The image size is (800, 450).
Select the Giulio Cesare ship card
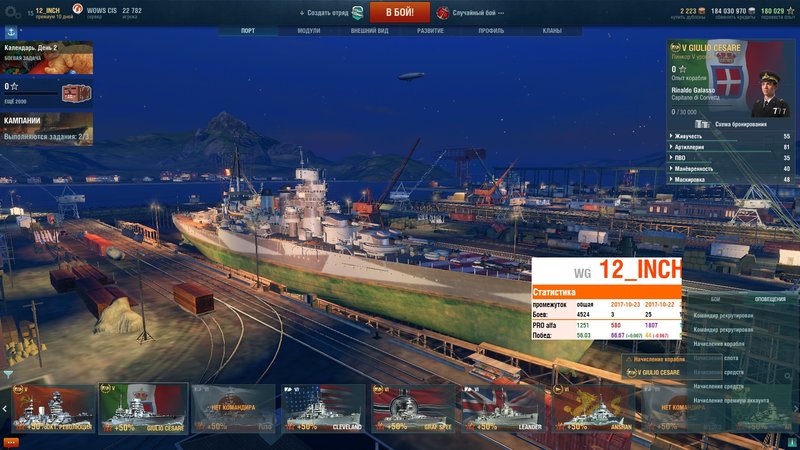[143, 409]
